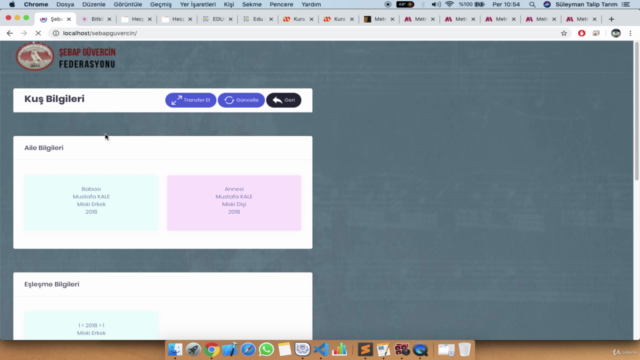Screen dimensions: 640x360
Task: Open Finder from the dock
Action: [175, 350]
